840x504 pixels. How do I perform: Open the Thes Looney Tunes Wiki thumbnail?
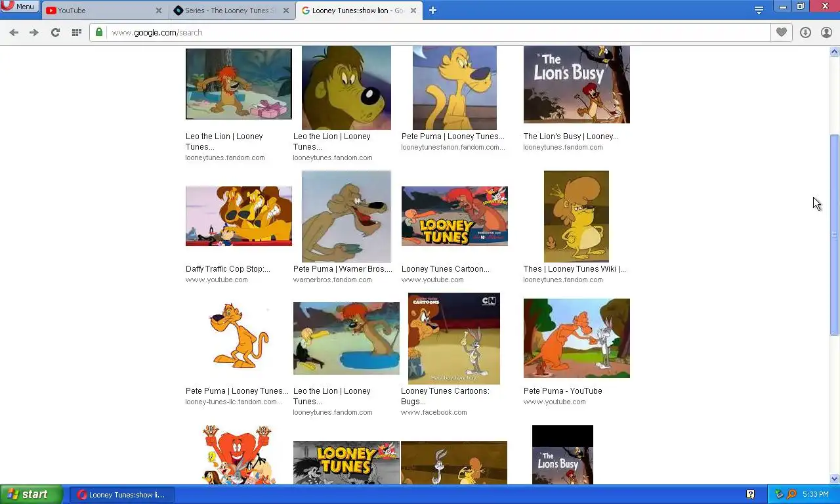point(576,217)
